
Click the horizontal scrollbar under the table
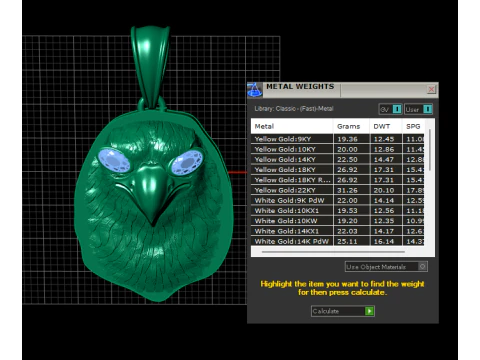(x=333, y=252)
